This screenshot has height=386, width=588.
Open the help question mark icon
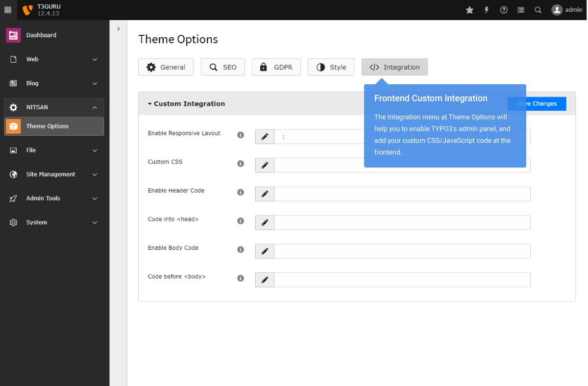pyautogui.click(x=504, y=10)
